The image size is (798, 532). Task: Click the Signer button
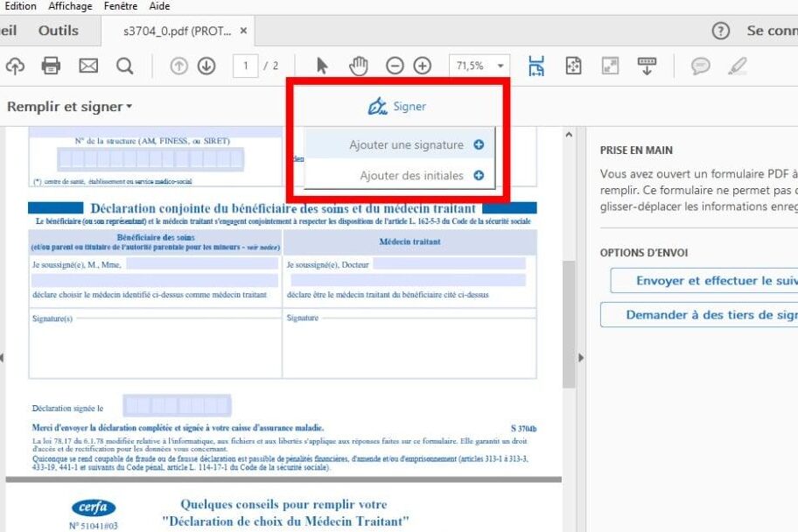pyautogui.click(x=397, y=107)
